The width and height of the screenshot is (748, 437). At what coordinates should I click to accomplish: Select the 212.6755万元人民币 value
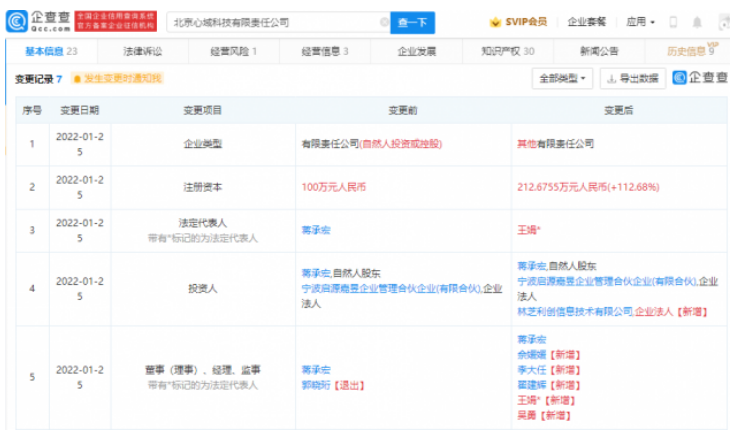tap(588, 187)
